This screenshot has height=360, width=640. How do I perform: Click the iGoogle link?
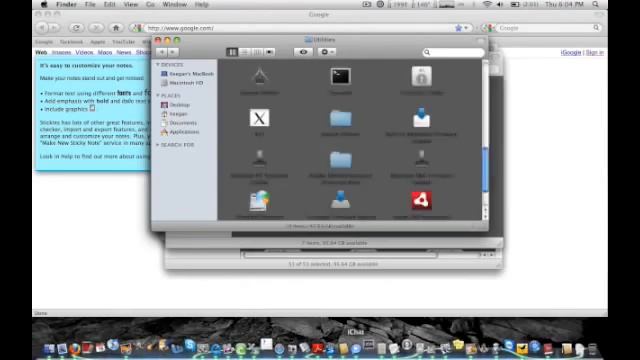(571, 53)
